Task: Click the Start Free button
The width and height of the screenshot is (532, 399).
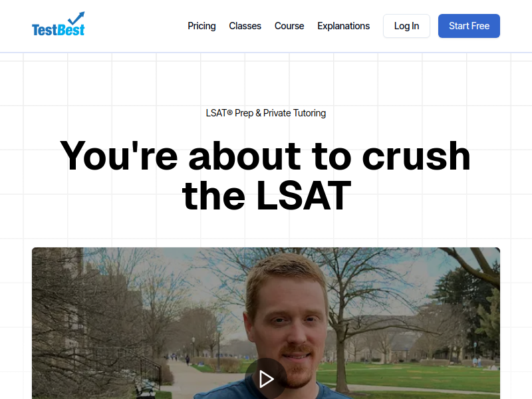Action: pos(469,26)
